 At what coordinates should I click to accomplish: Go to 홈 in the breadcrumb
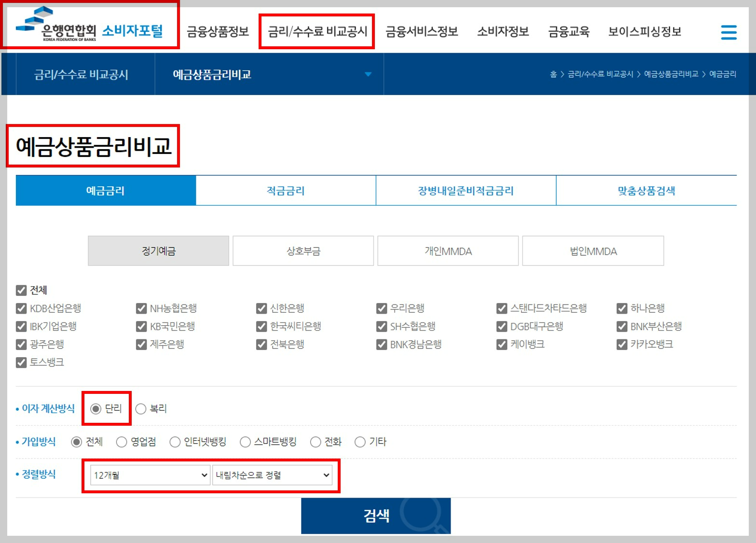(x=553, y=74)
